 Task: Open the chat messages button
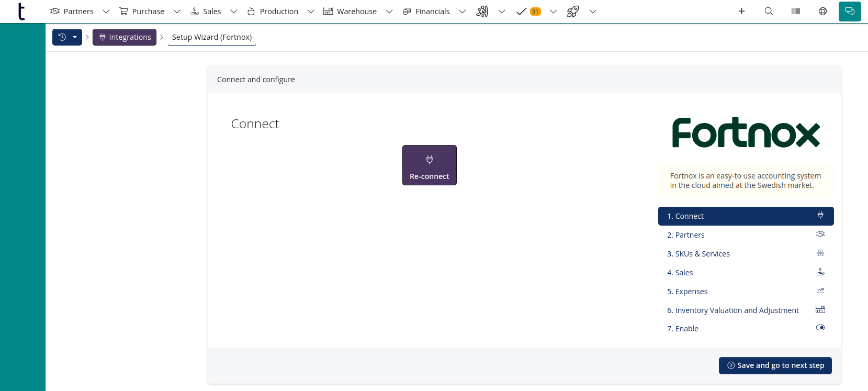(x=850, y=12)
